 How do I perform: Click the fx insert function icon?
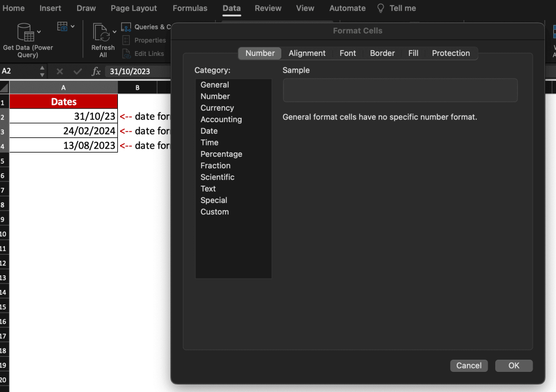(x=96, y=71)
